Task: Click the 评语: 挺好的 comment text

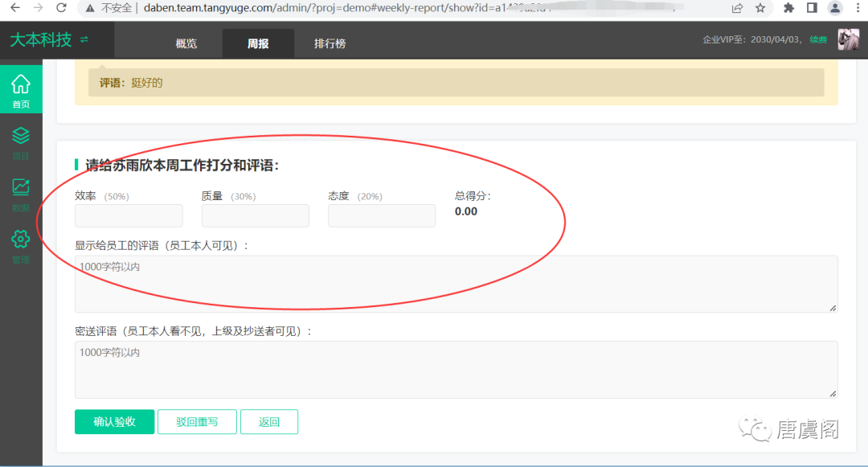Action: 131,83
